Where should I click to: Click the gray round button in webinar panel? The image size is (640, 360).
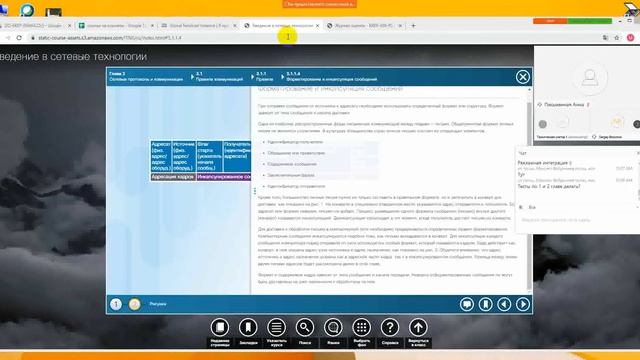coord(542,124)
